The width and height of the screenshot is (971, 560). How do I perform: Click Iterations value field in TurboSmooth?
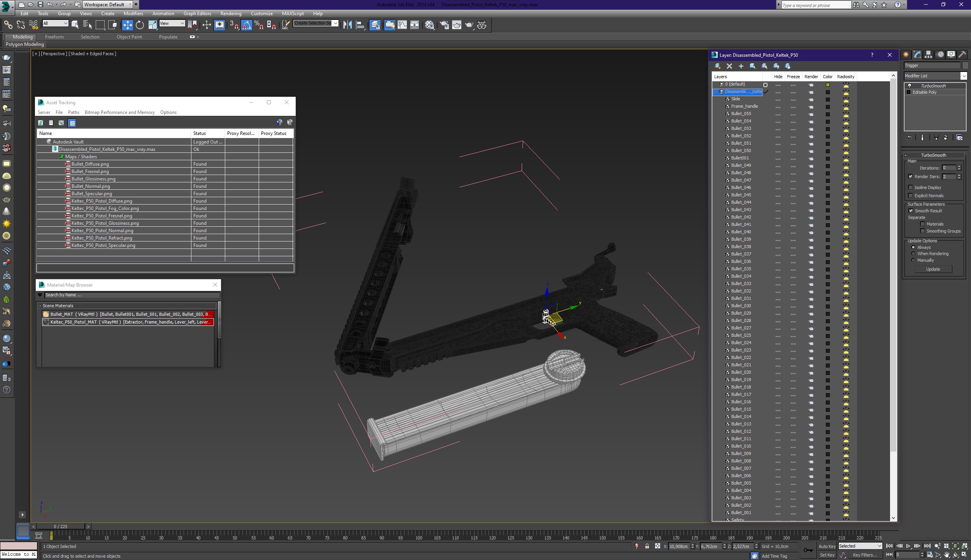(x=949, y=168)
